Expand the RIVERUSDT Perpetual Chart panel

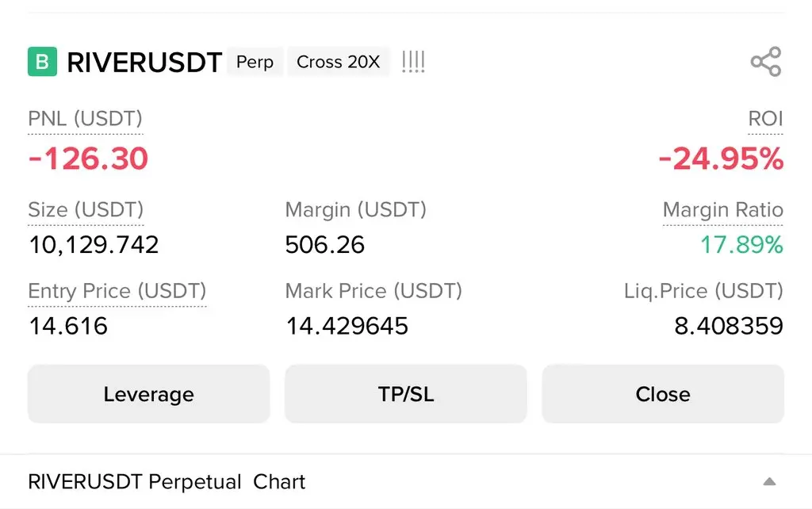point(768,482)
